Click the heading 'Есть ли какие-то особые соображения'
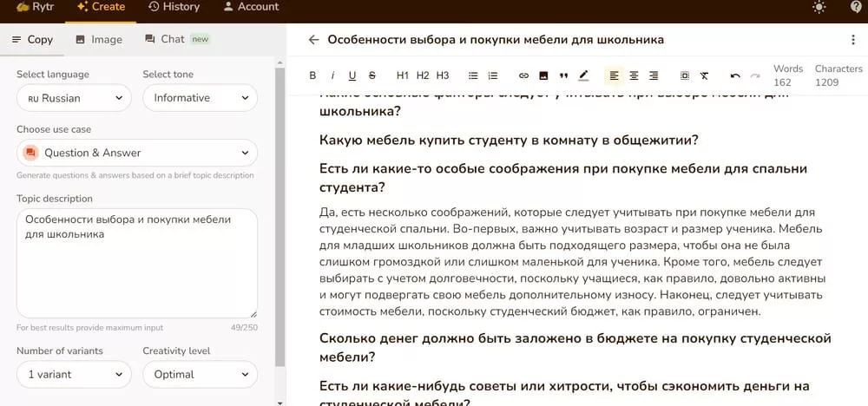This screenshot has width=868, height=406. coord(563,178)
